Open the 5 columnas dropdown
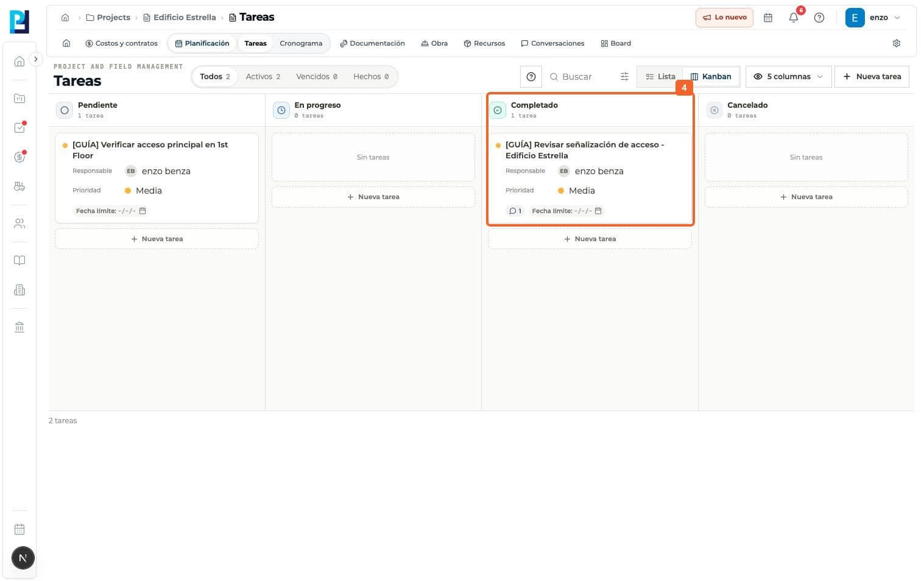The height and width of the screenshot is (581, 924). tap(788, 77)
